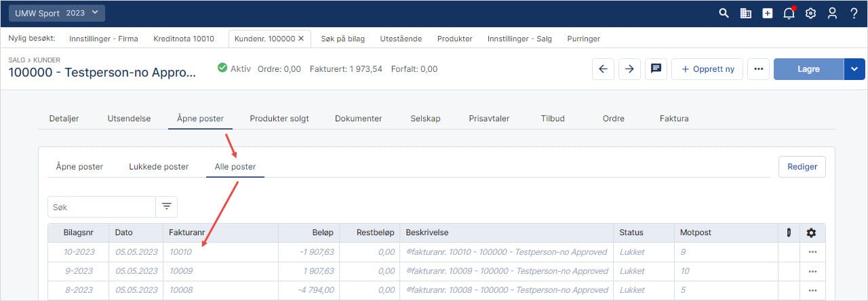Click the company building icon
The image size is (868, 301).
[745, 13]
